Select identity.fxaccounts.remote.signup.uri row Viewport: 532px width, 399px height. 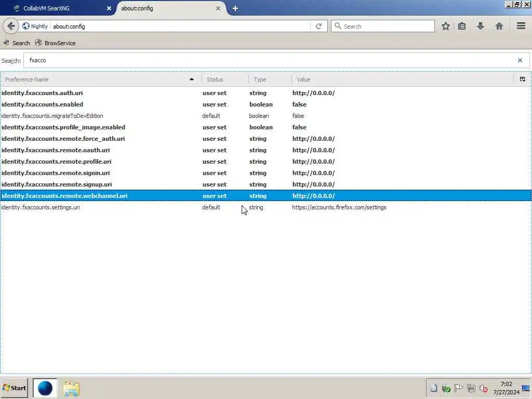tap(265, 184)
